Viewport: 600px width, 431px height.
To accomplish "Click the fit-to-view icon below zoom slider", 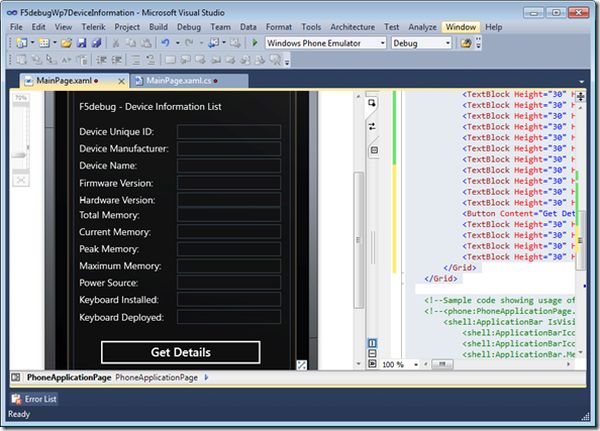I will tap(21, 180).
